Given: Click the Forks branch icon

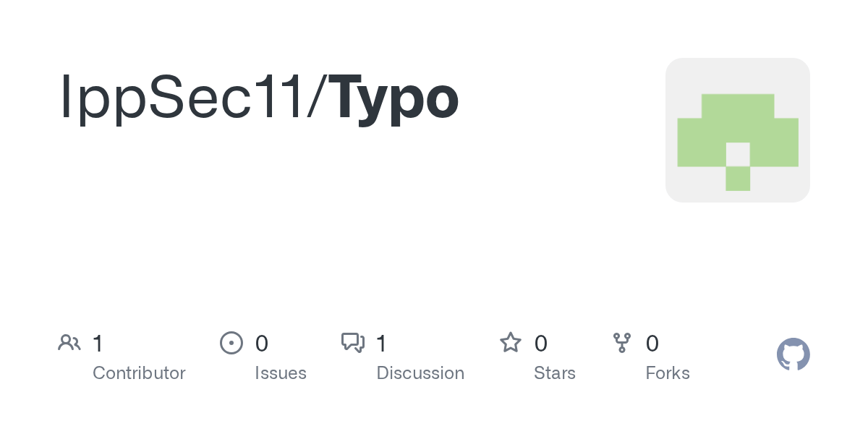Looking at the screenshot, I should click(x=622, y=343).
